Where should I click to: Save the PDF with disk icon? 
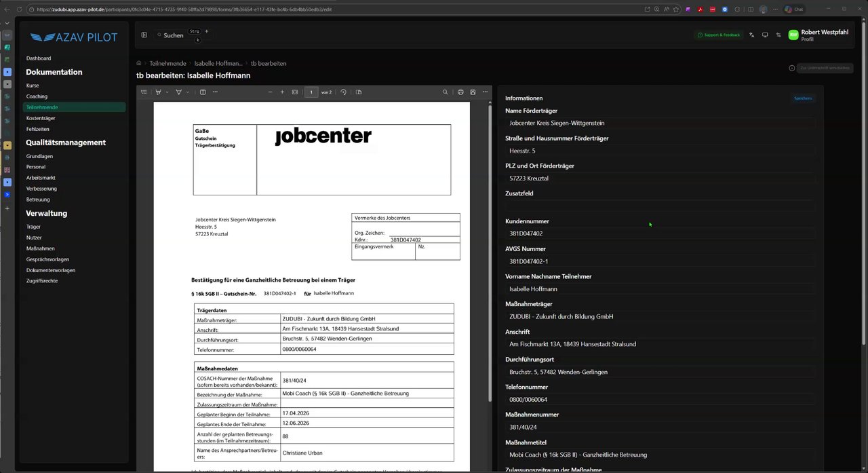click(x=473, y=92)
